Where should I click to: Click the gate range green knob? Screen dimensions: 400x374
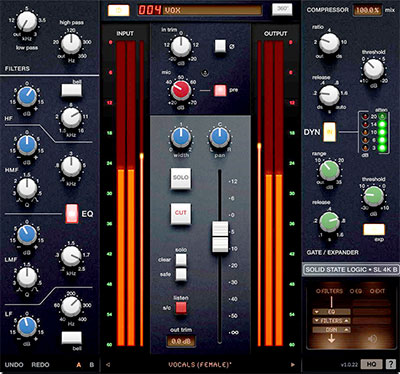point(329,171)
